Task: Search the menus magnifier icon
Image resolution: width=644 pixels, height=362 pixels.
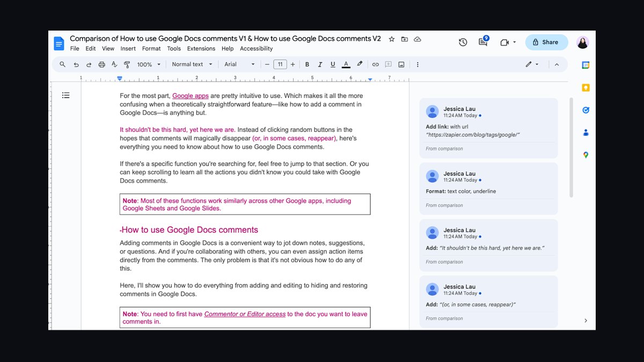Action: [62, 64]
